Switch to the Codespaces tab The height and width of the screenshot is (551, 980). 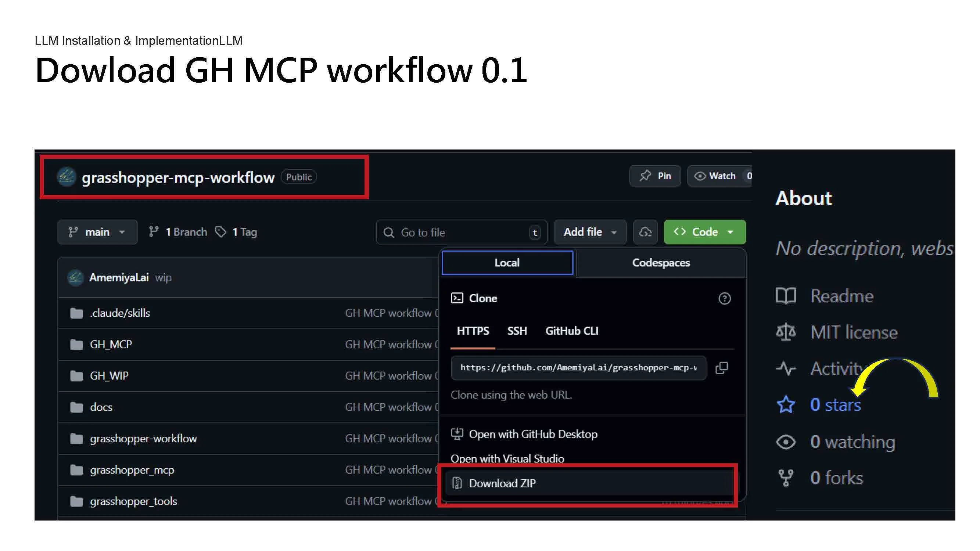tap(660, 263)
